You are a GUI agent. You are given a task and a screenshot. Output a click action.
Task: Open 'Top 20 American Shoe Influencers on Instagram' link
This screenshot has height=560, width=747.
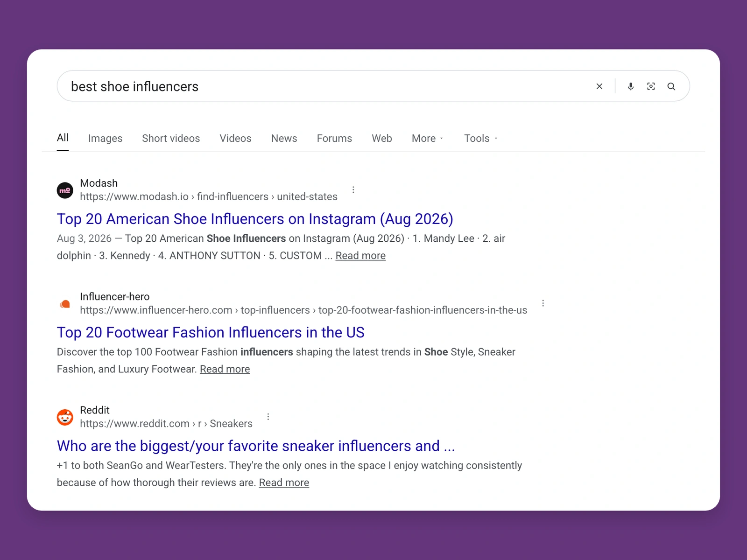point(255,219)
